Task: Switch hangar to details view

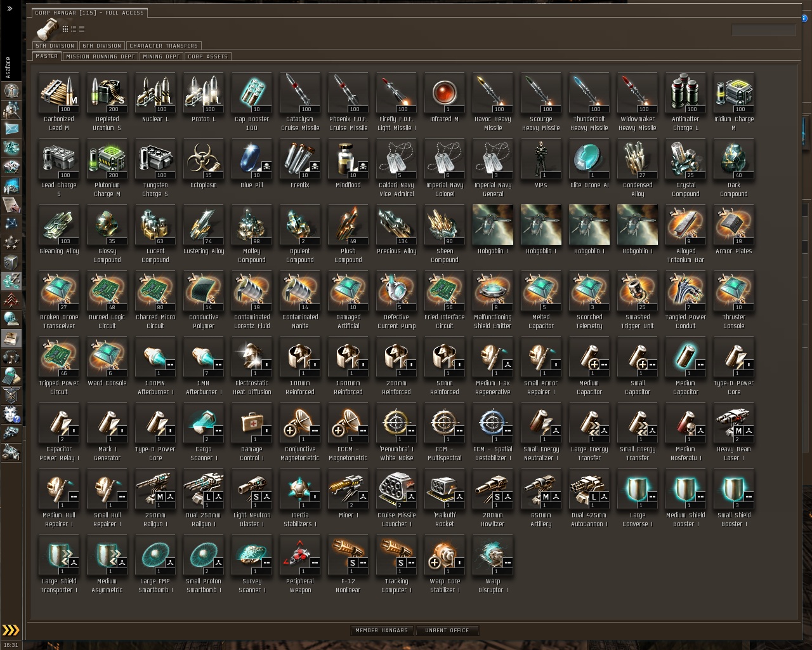Action: [73, 29]
